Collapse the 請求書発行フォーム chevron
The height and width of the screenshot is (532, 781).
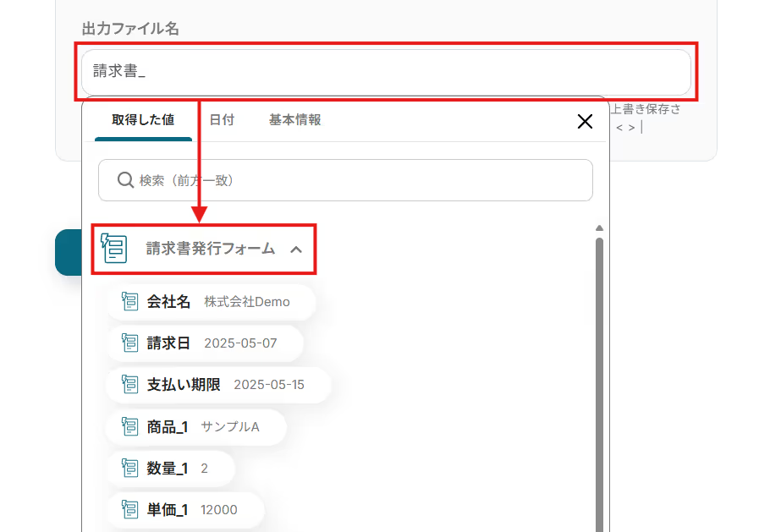coord(296,250)
